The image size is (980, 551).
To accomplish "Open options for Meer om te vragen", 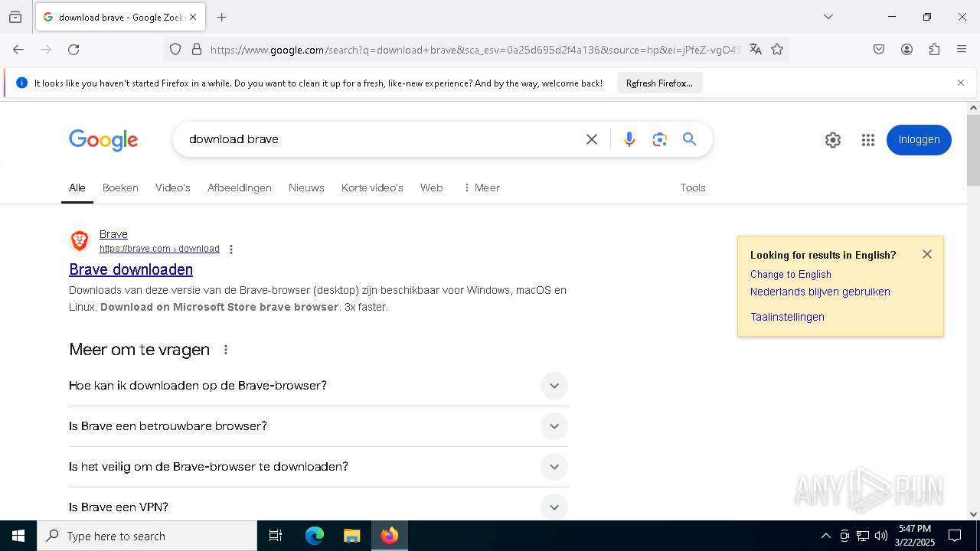I will (x=226, y=350).
